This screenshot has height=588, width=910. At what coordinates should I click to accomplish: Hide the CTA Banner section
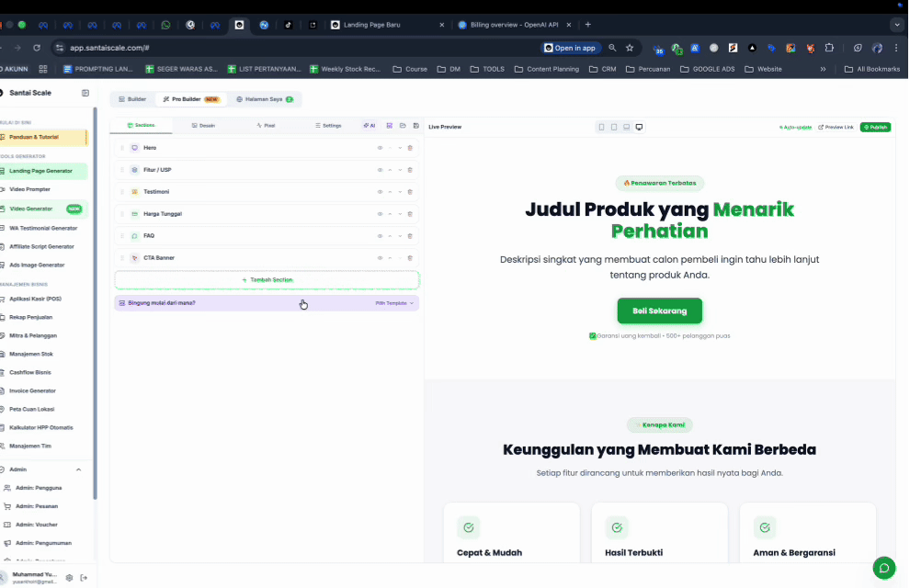point(381,258)
